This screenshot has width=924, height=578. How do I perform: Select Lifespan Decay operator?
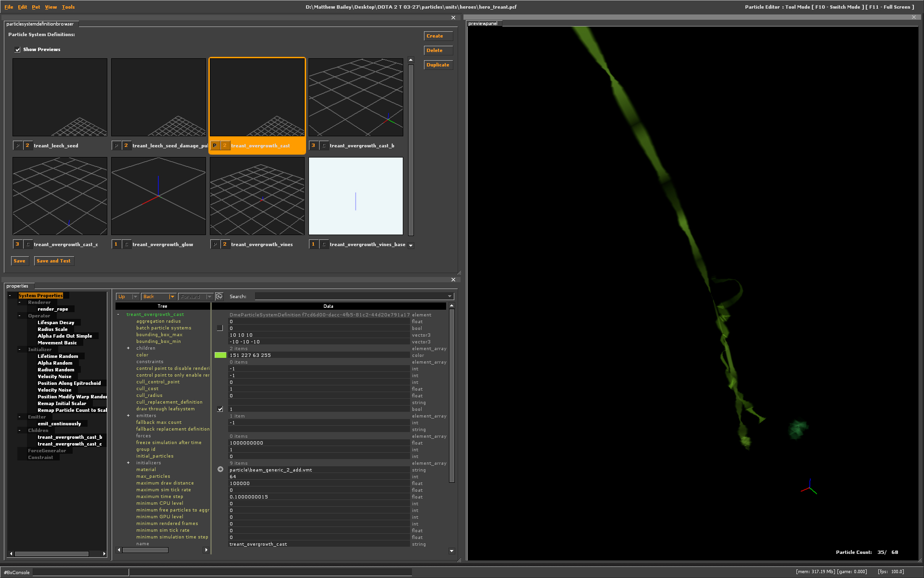click(x=56, y=323)
